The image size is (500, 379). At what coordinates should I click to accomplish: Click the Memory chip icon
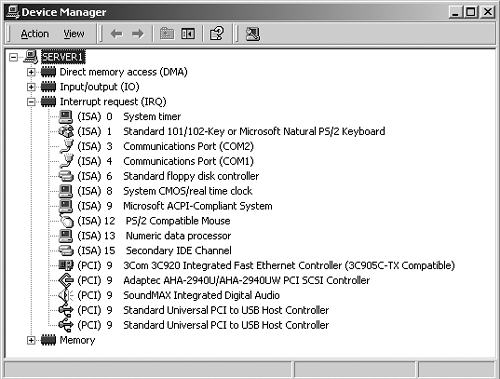click(48, 340)
